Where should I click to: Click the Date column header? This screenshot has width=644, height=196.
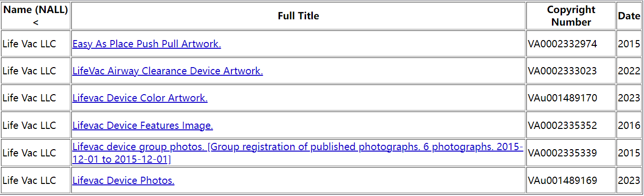tap(629, 16)
